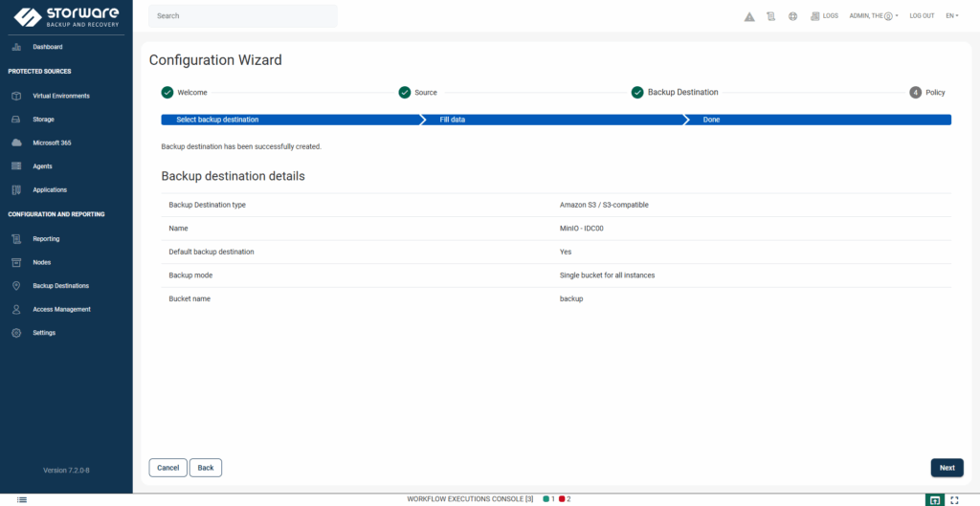980x506 pixels.
Task: Open Logs from the top bar
Action: [x=824, y=16]
